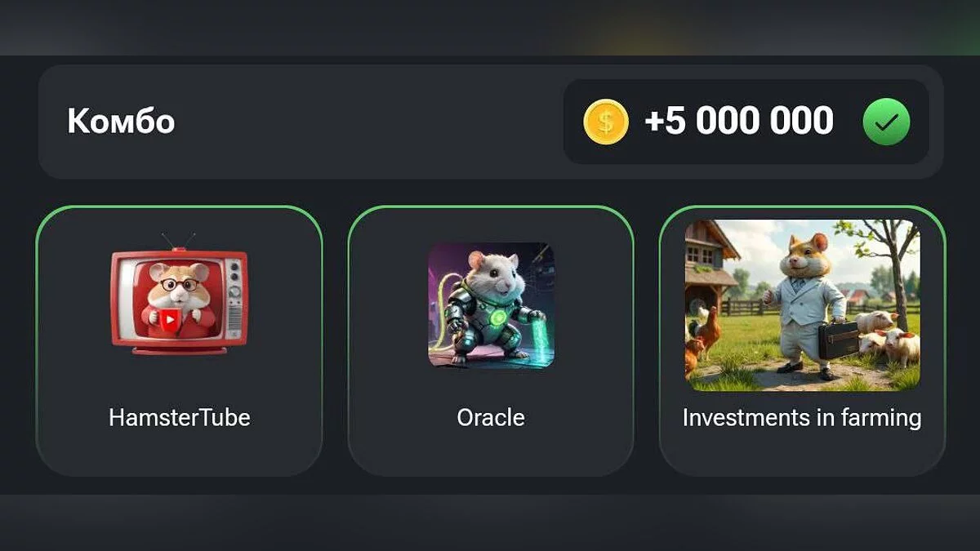The image size is (980, 551).
Task: Click the play button on HamsterTube TV
Action: pos(170,321)
